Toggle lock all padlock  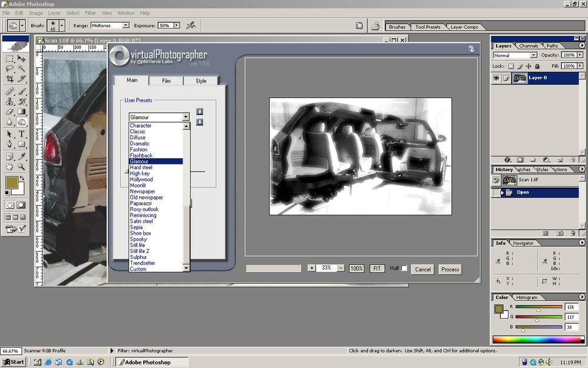(537, 66)
